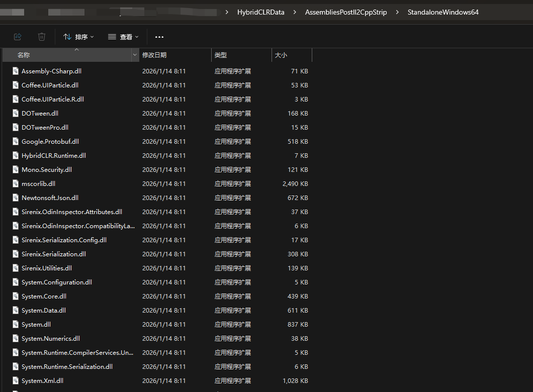Click the HybridCLR.Runtime.dll file icon

[x=16, y=155]
